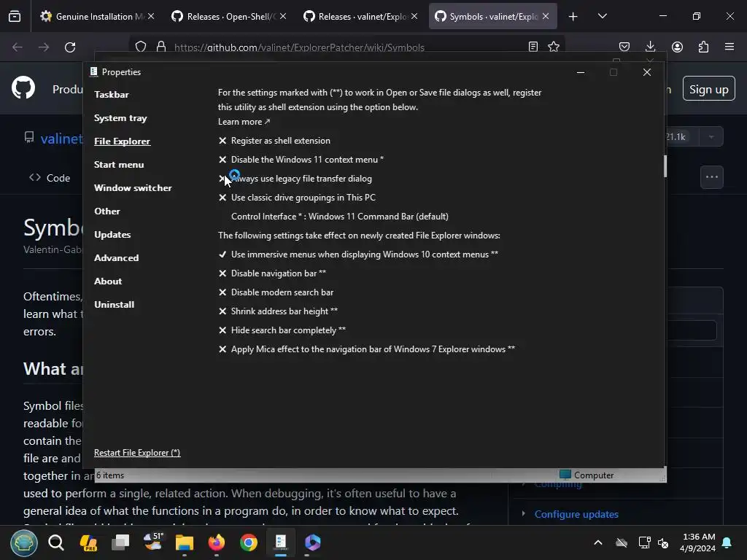Viewport: 747px width, 560px height.
Task: Toggle Disable navigation bar option
Action: click(272, 273)
